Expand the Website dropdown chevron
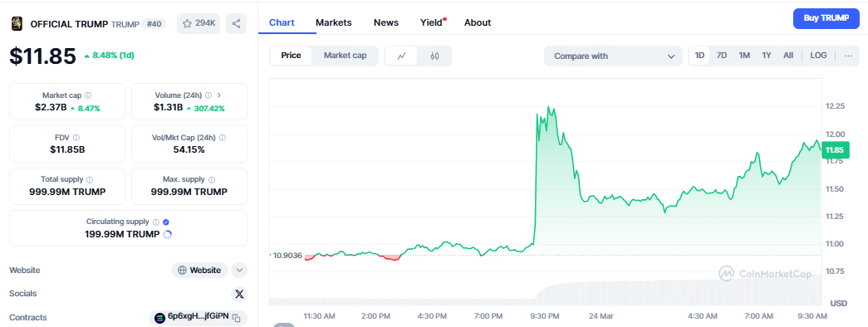Image resolution: width=868 pixels, height=327 pixels. [x=239, y=270]
